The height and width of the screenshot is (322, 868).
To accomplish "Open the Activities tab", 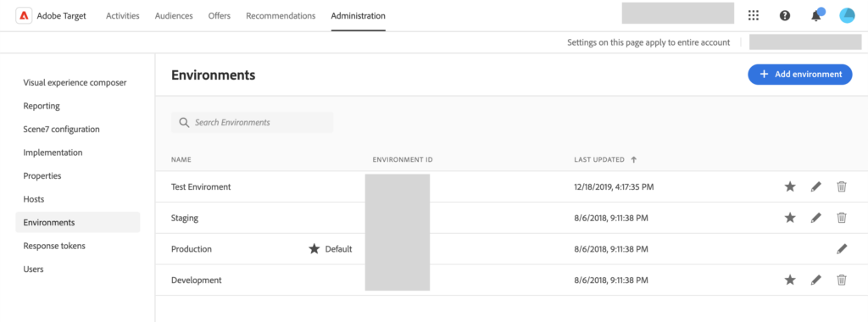I will point(122,16).
